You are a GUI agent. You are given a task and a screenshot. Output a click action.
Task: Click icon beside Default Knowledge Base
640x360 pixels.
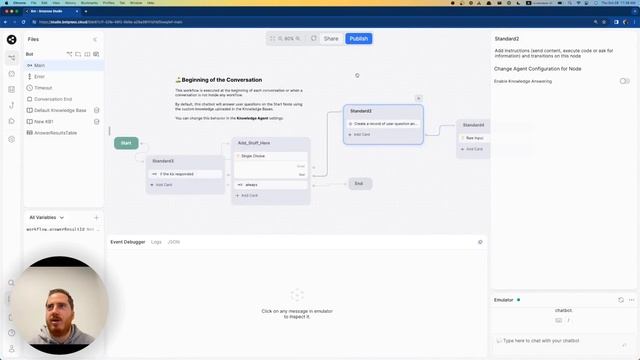(x=97, y=110)
